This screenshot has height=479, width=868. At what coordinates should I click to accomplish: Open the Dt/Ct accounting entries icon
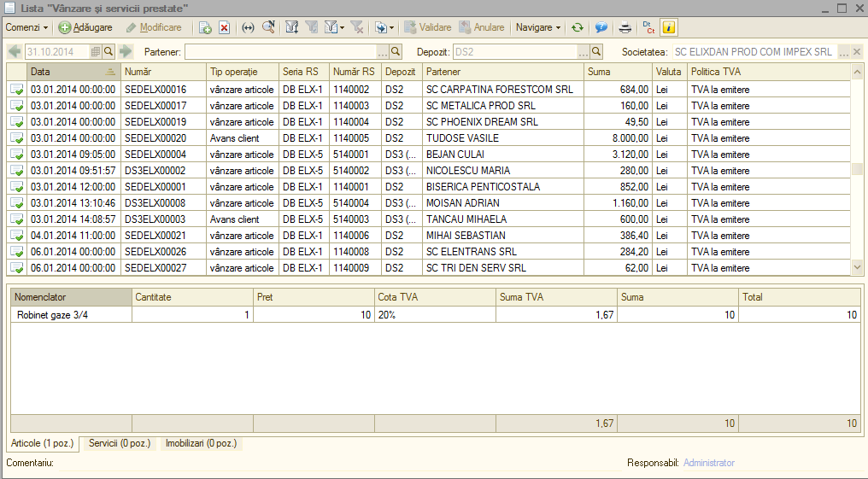point(648,27)
